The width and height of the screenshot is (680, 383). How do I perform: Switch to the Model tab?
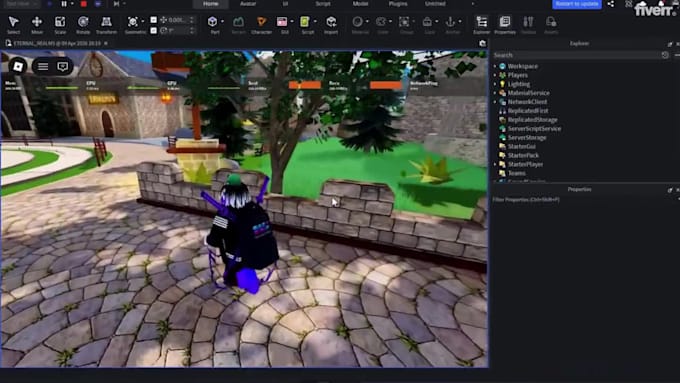(x=360, y=4)
